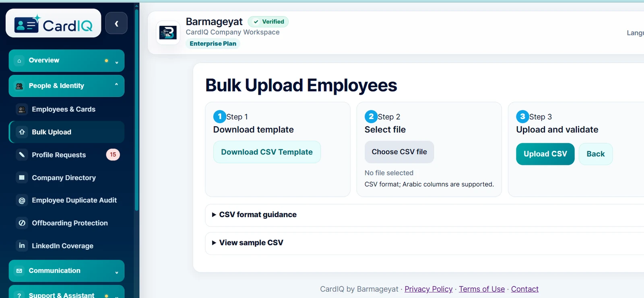Open Employees & Cards page

67,109
